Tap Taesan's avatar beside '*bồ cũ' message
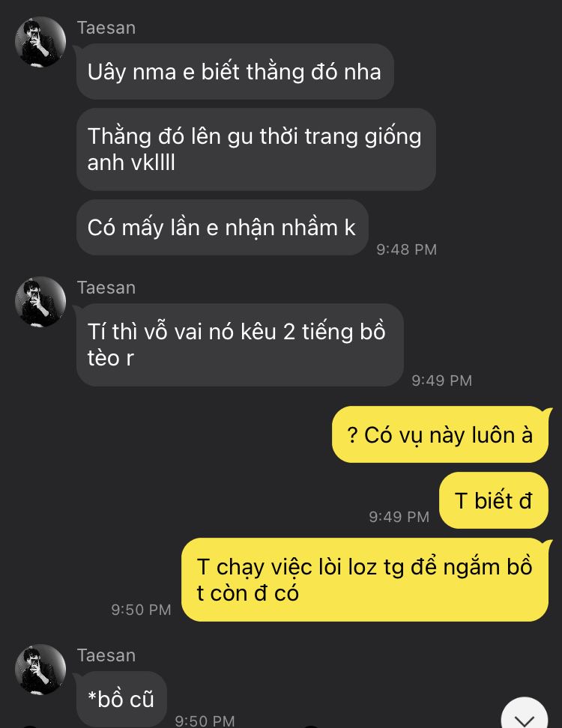Viewport: 562px width, 728px height. tap(40, 670)
